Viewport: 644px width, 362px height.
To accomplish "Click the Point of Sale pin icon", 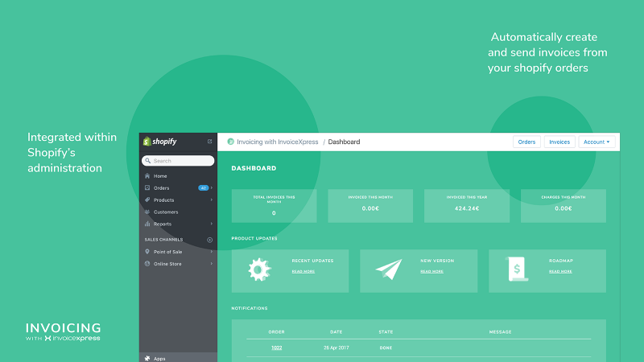I will pos(147,252).
